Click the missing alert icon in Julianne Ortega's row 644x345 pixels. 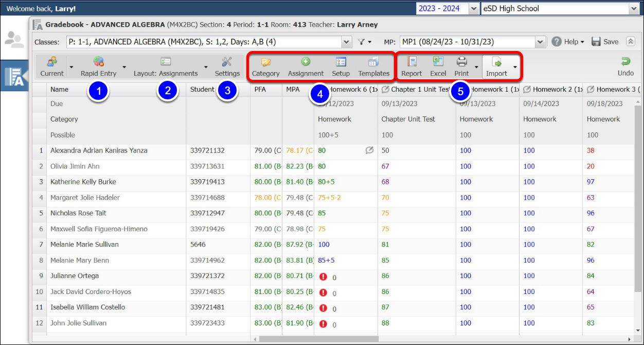[x=323, y=277]
